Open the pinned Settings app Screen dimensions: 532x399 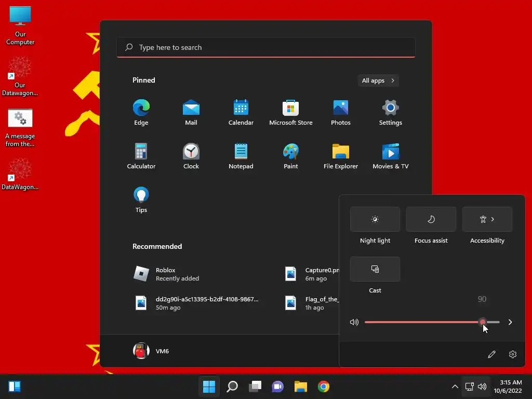391,113
